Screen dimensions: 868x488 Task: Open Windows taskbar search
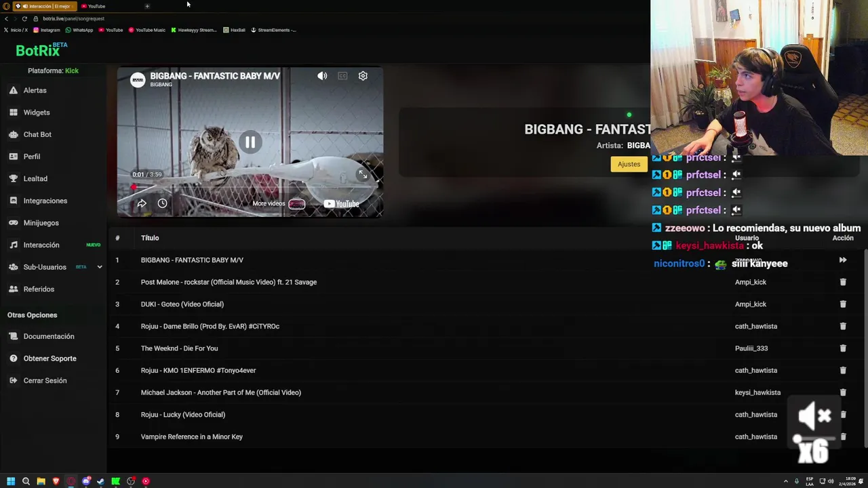(x=26, y=481)
